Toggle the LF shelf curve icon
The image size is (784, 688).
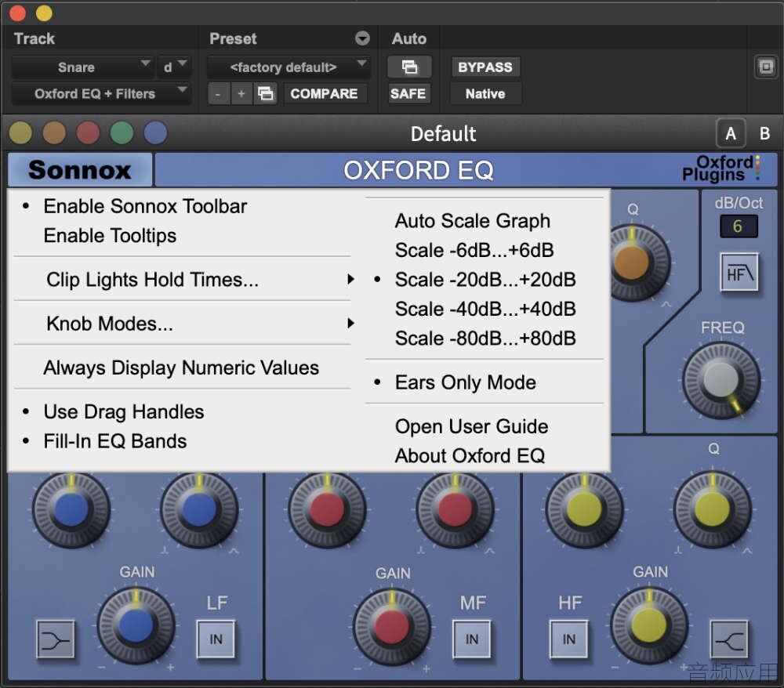(x=56, y=639)
